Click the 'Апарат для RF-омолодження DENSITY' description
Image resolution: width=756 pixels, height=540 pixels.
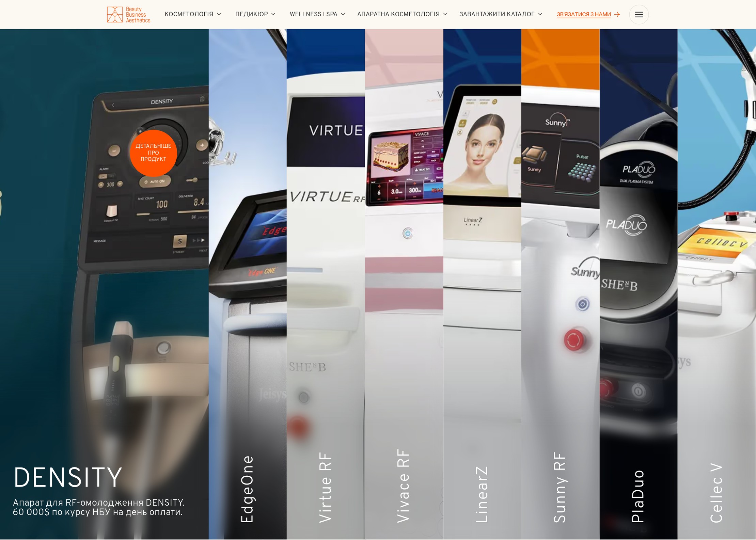(99, 507)
